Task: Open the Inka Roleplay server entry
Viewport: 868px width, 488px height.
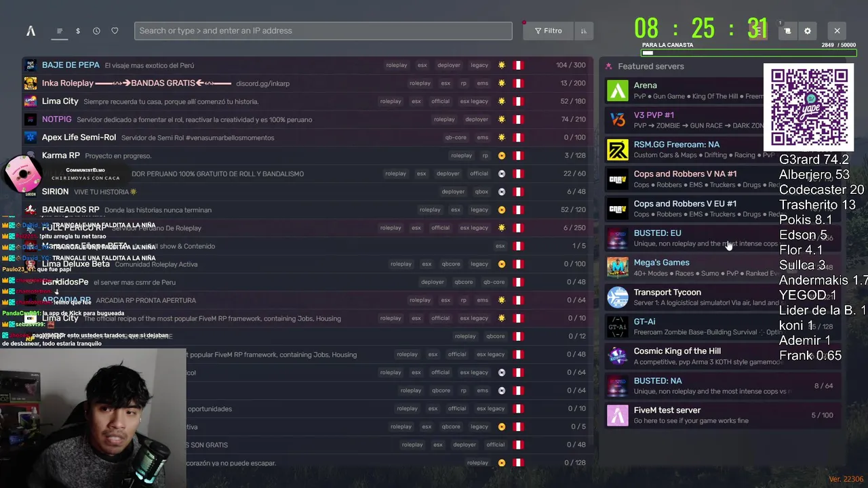Action: tap(308, 83)
